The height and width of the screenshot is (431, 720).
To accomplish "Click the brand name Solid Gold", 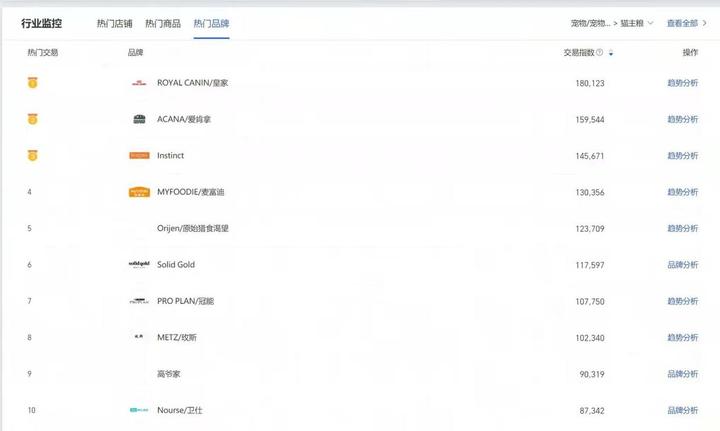I will click(x=176, y=265).
